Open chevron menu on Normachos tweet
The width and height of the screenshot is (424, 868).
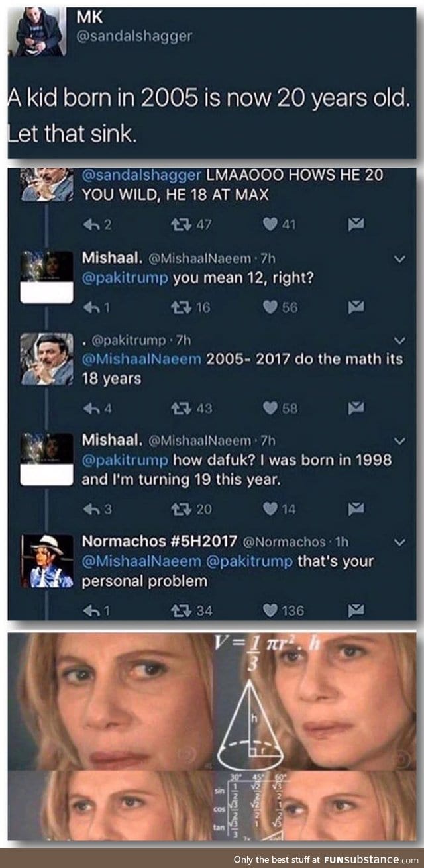coord(399,542)
